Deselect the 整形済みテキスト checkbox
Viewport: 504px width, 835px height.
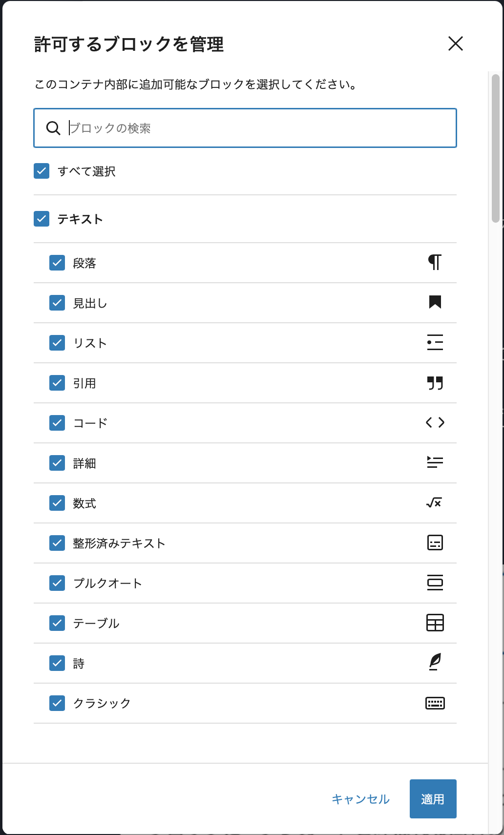coord(57,543)
